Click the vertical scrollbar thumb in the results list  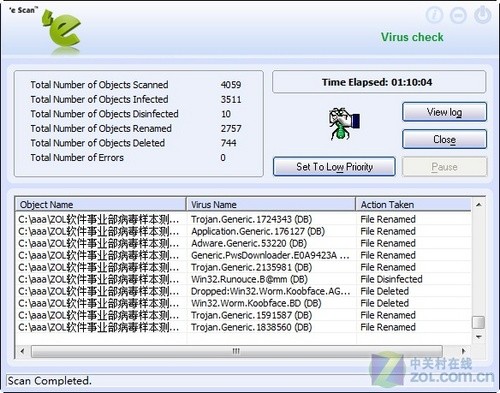478,322
